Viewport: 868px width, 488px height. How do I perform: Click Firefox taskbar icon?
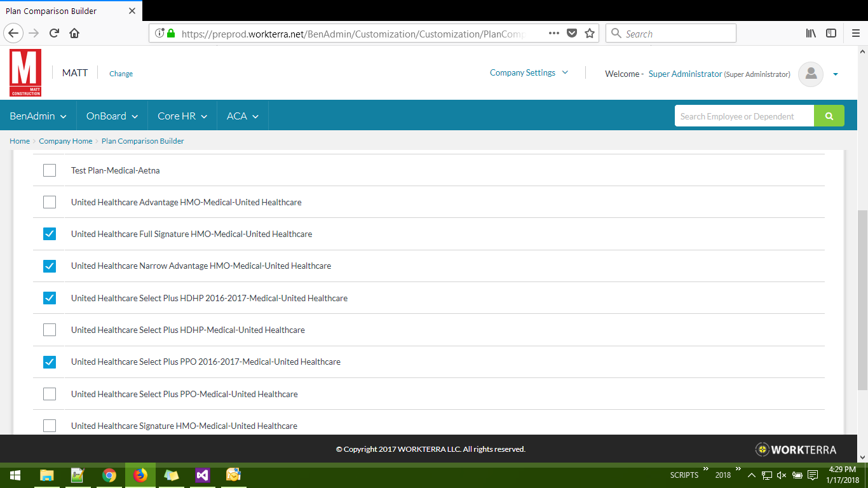click(x=140, y=475)
